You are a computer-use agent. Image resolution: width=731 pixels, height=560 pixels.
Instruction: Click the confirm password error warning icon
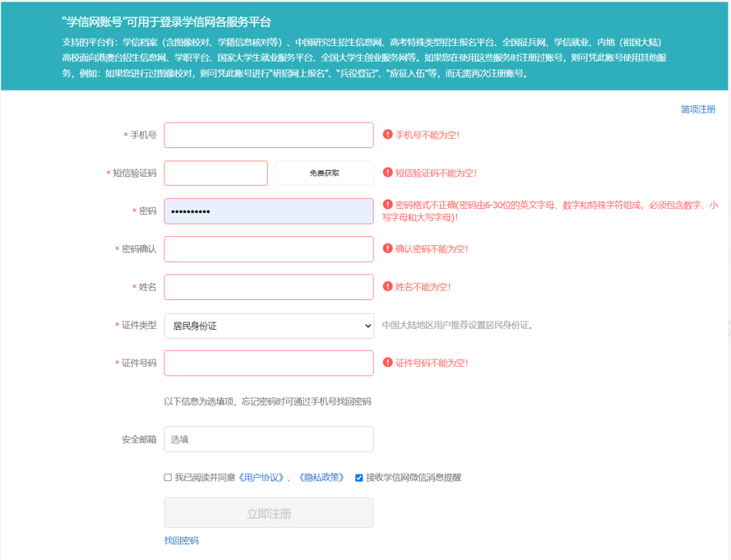click(387, 248)
